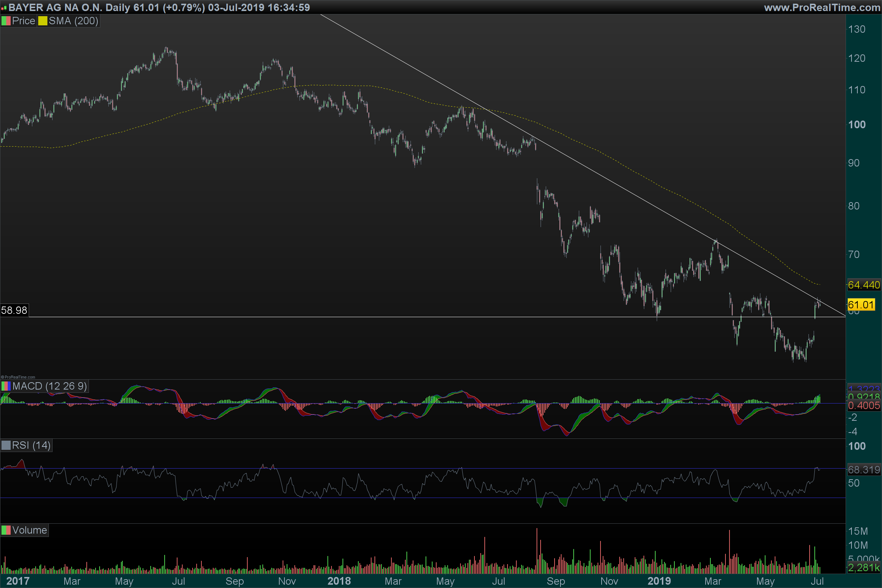Click the candlestick icon beside BAYER AG title
This screenshot has height=588, width=882.
(4, 7)
